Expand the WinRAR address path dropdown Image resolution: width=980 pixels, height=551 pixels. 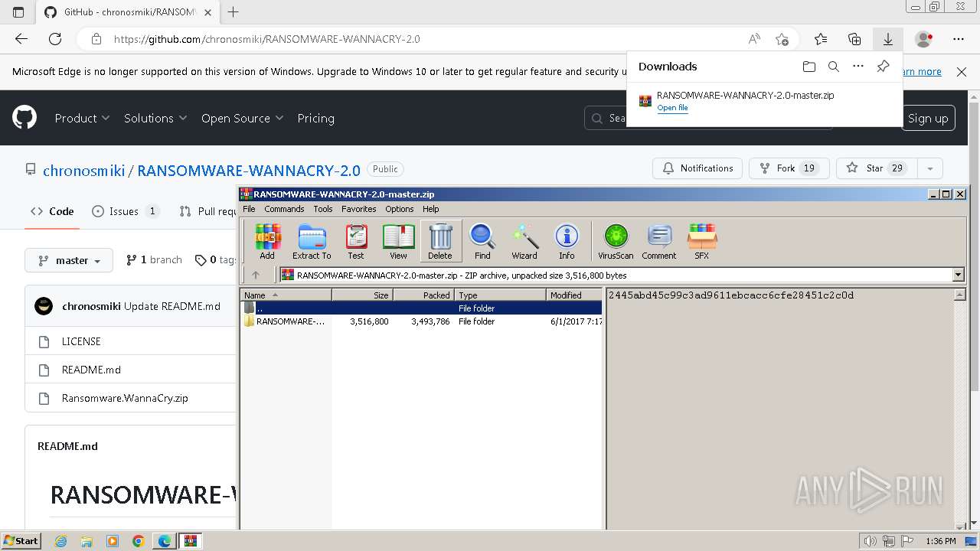click(958, 275)
